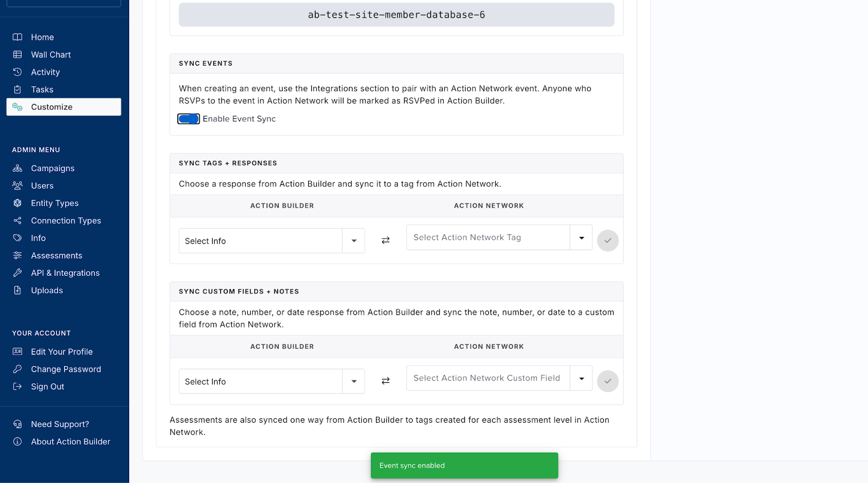Image resolution: width=868 pixels, height=483 pixels.
Task: Click the Uploads file icon
Action: [17, 290]
